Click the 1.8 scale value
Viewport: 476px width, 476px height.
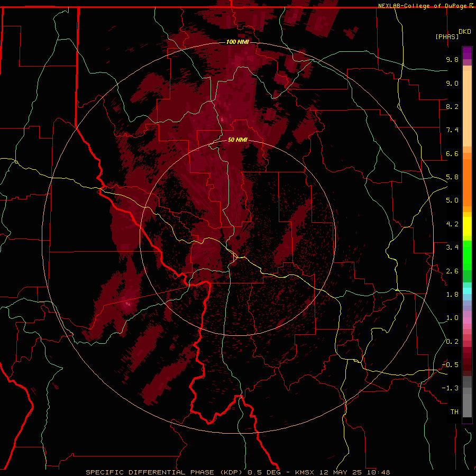click(x=452, y=295)
